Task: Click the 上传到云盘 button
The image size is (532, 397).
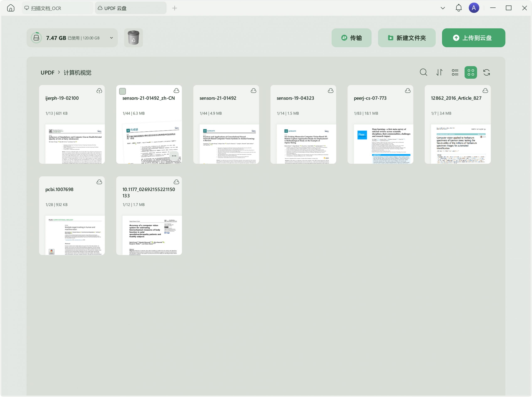Action: point(473,38)
